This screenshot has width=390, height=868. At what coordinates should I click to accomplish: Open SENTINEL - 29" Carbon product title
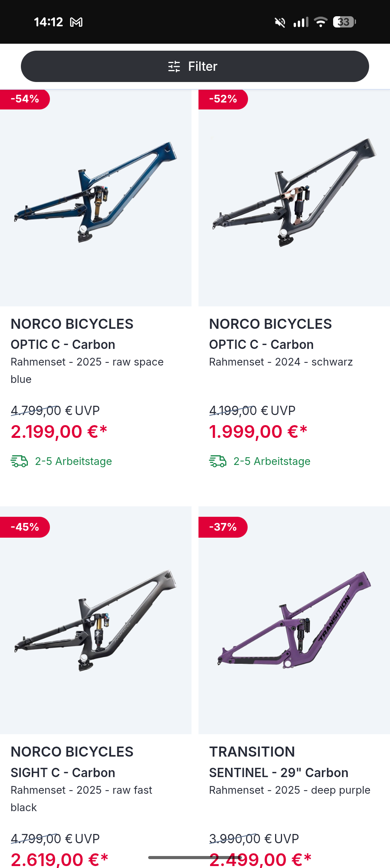point(279,772)
